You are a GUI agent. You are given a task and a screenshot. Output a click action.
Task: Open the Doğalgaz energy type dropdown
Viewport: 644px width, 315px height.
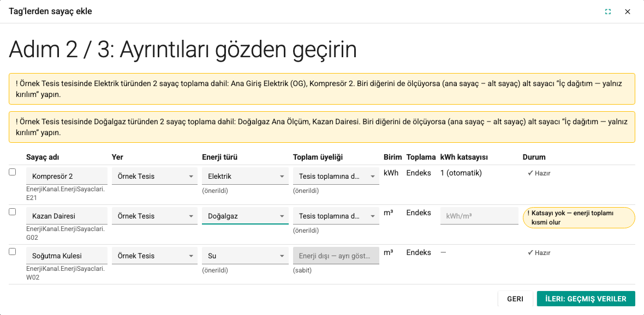245,216
